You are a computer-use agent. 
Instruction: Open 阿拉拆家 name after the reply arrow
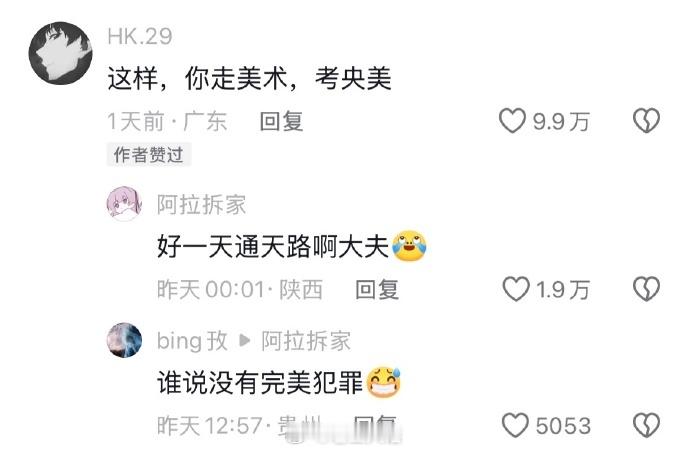[306, 341]
